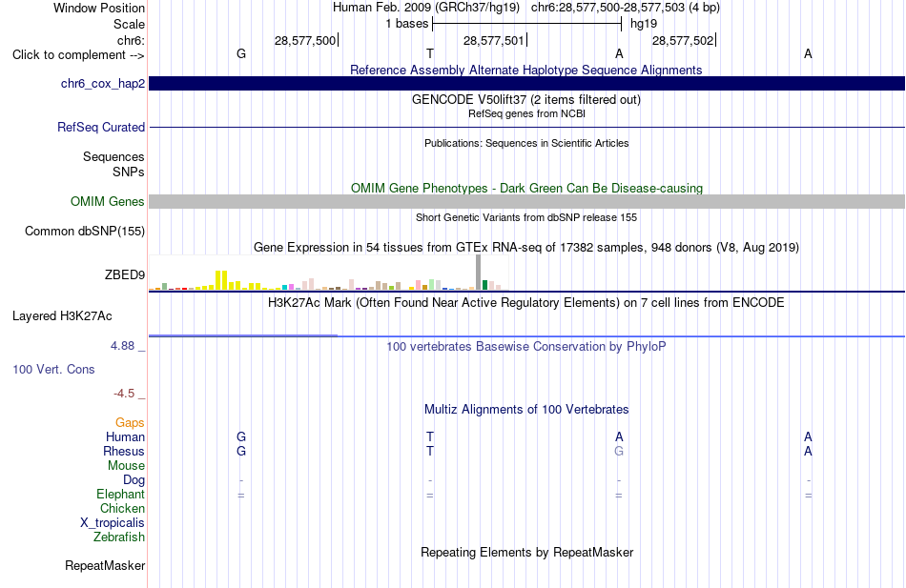906x588 pixels.
Task: Click the ZBED9 gene label
Action: [124, 274]
